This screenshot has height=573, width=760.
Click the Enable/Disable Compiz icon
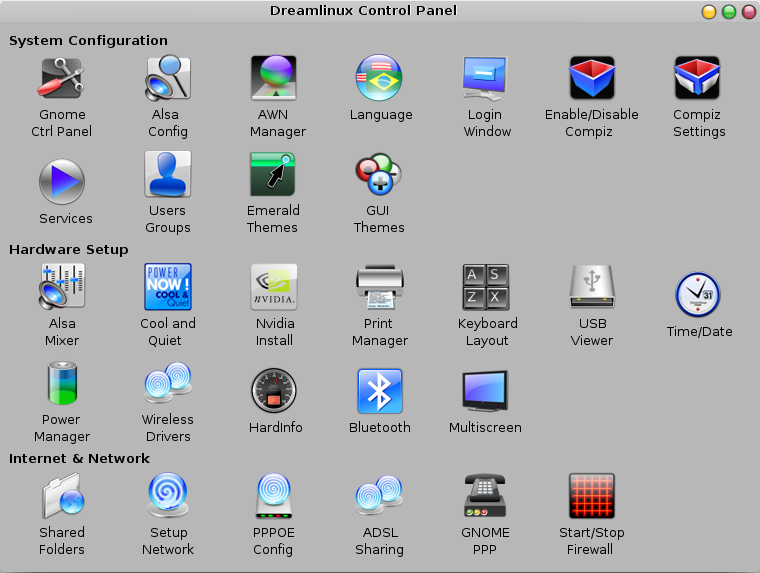(x=591, y=78)
